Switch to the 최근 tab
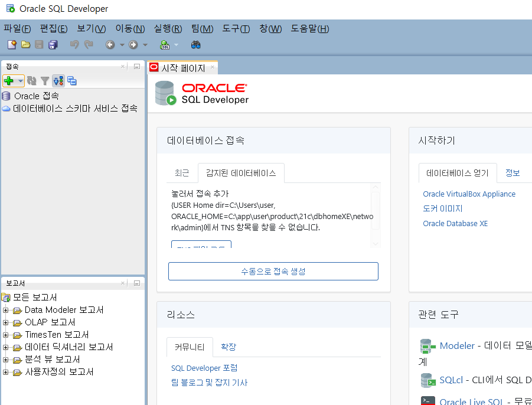532x405 pixels. pyautogui.click(x=182, y=173)
